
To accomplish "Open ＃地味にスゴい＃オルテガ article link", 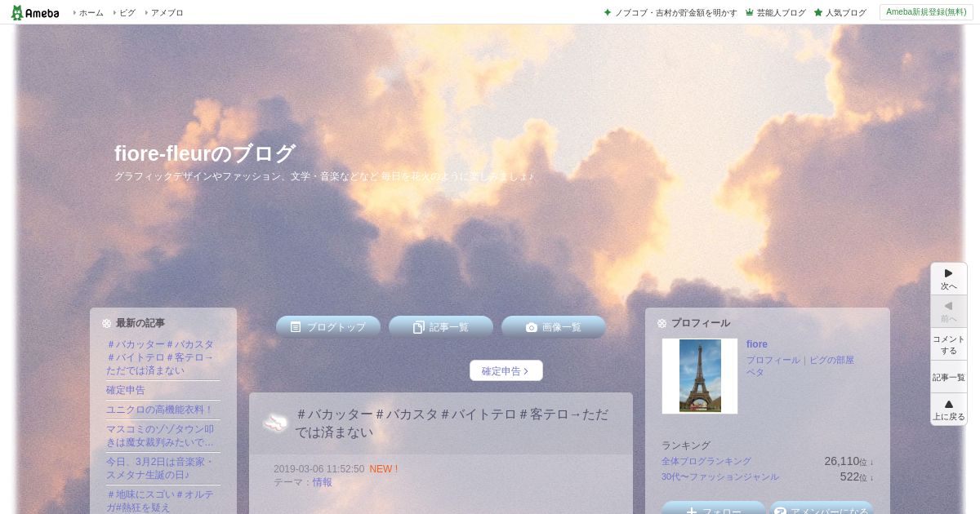I will pyautogui.click(x=160, y=501).
